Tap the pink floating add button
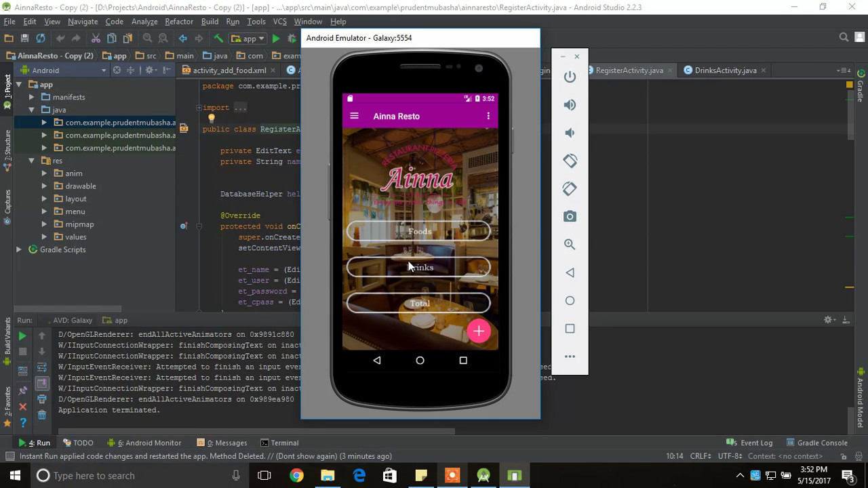868x488 pixels. point(479,331)
